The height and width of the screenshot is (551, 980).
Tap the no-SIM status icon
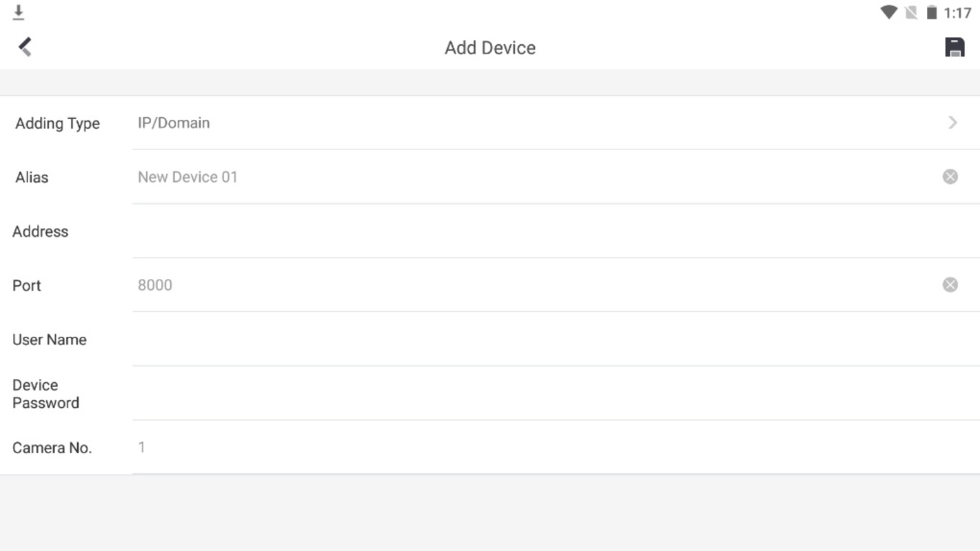pos(911,12)
